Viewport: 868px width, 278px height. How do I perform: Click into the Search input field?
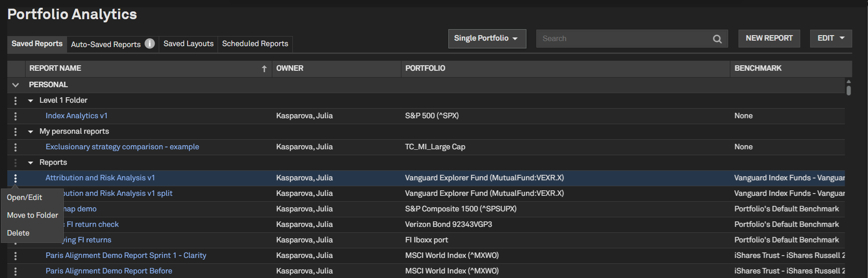click(x=623, y=39)
